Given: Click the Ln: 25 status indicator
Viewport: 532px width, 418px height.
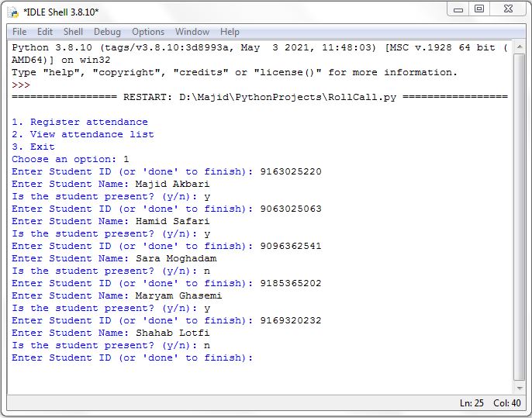Looking at the screenshot, I should (473, 403).
